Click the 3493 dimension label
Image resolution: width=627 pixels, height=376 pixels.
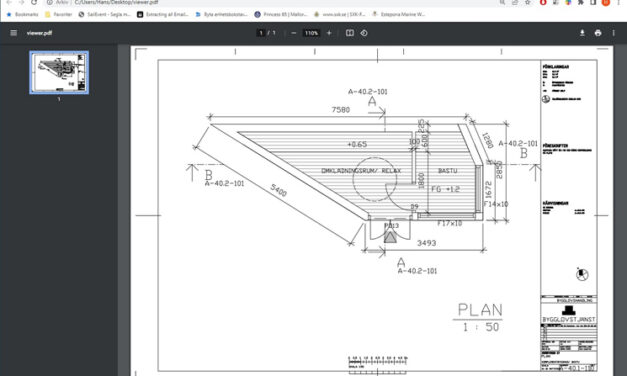426,243
